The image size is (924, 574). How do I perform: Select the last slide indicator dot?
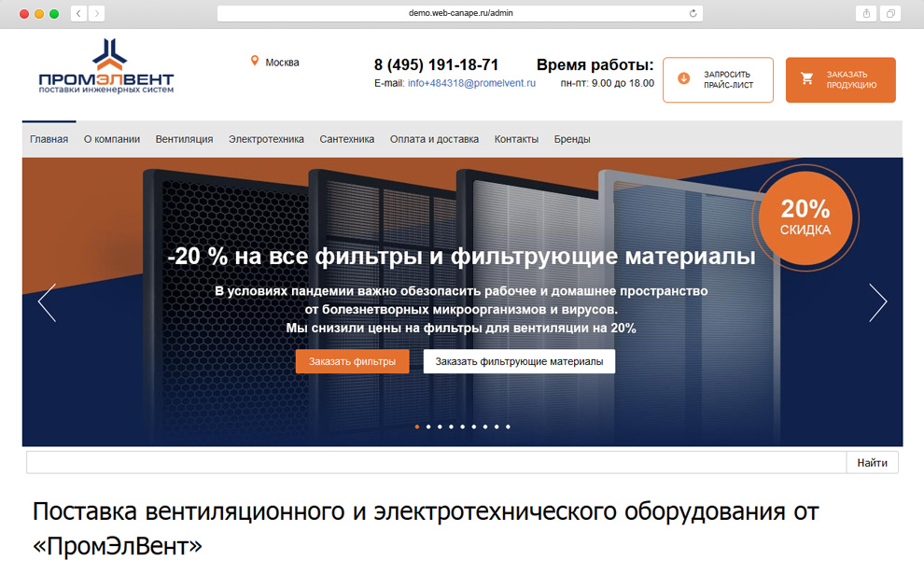pos(508,427)
